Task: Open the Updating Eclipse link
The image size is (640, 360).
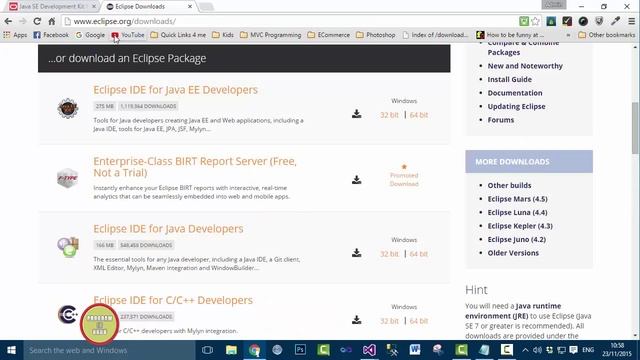Action: [x=516, y=106]
